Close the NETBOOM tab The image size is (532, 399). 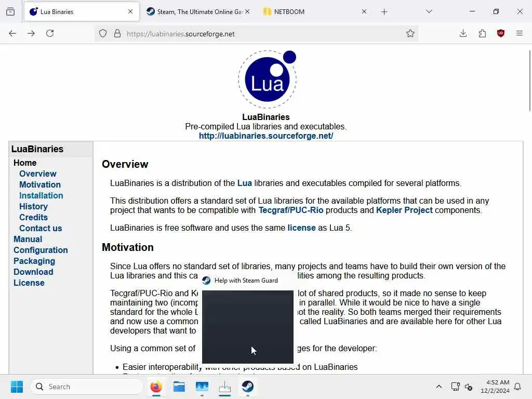364,11
